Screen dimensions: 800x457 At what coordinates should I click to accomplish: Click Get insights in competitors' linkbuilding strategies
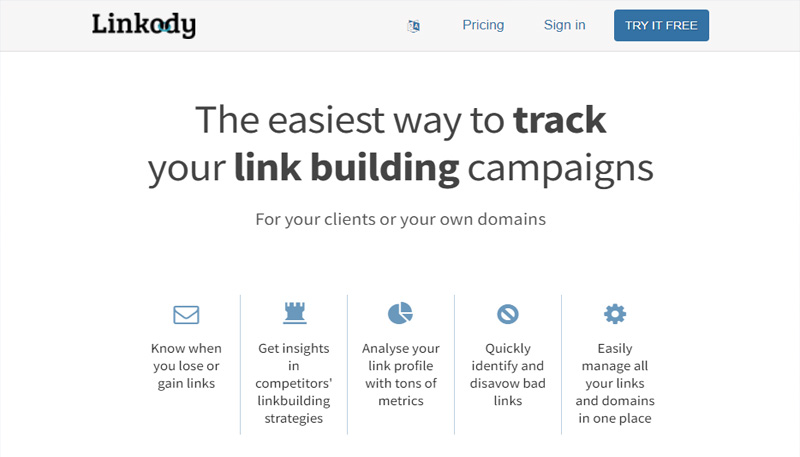click(x=293, y=383)
